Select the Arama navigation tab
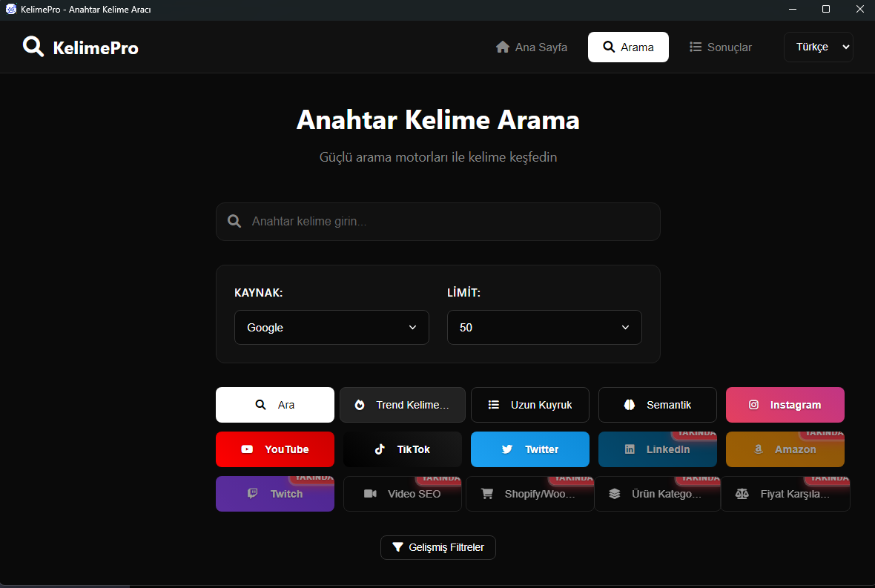The image size is (875, 588). (628, 47)
